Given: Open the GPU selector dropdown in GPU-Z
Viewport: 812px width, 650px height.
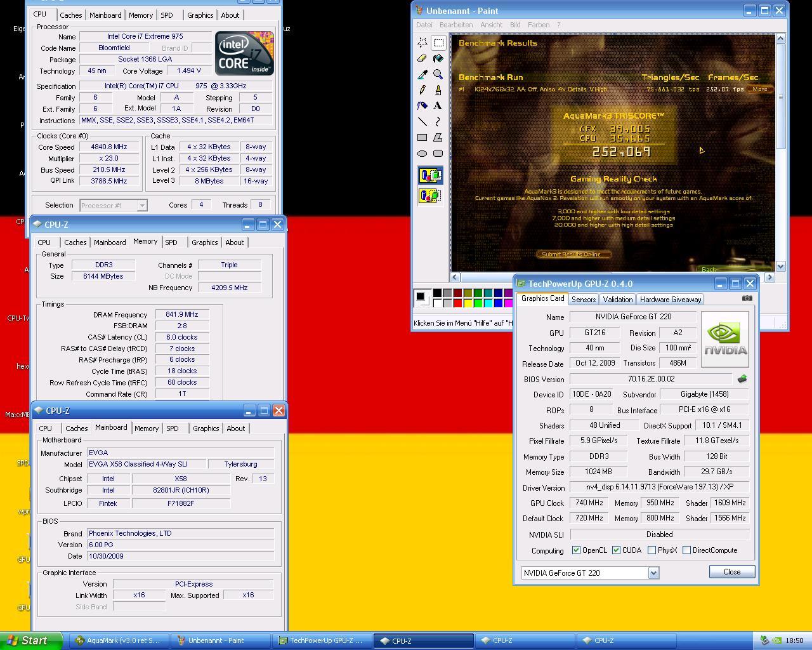Looking at the screenshot, I should (653, 573).
